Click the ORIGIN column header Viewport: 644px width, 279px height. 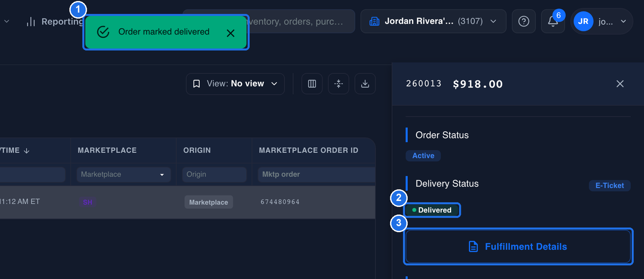point(197,150)
